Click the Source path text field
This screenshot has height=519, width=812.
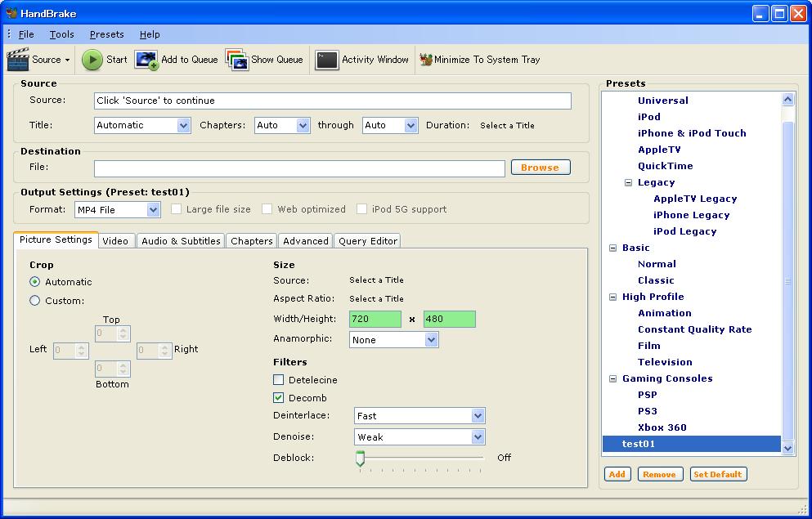(x=333, y=101)
